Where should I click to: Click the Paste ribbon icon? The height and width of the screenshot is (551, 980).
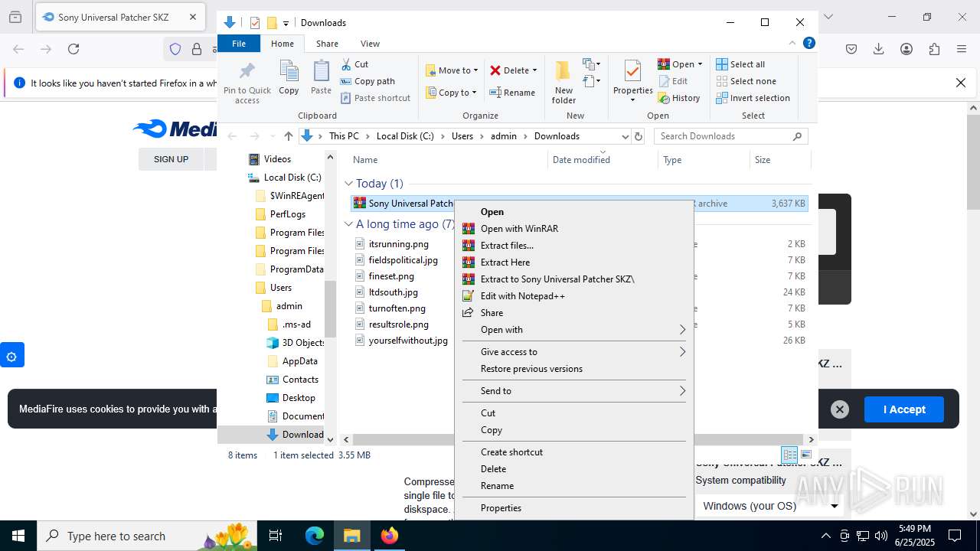click(x=321, y=78)
